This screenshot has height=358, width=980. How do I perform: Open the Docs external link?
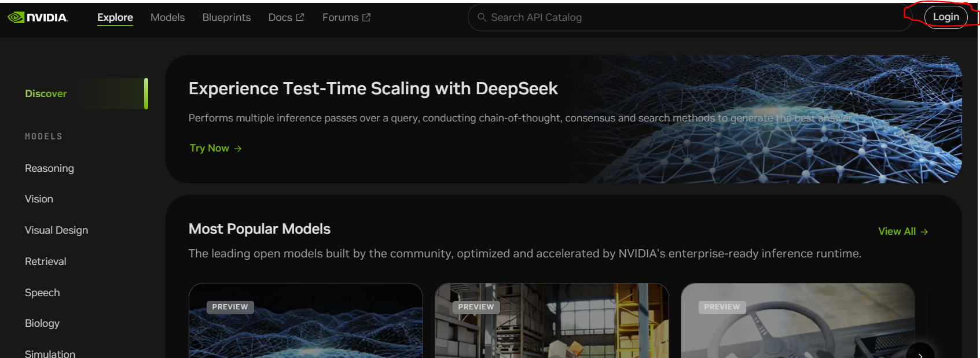tap(286, 17)
